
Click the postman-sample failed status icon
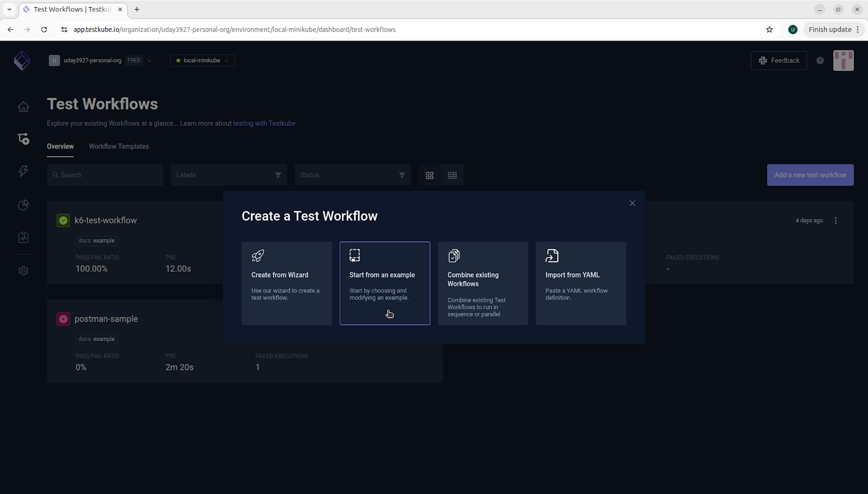pyautogui.click(x=63, y=319)
